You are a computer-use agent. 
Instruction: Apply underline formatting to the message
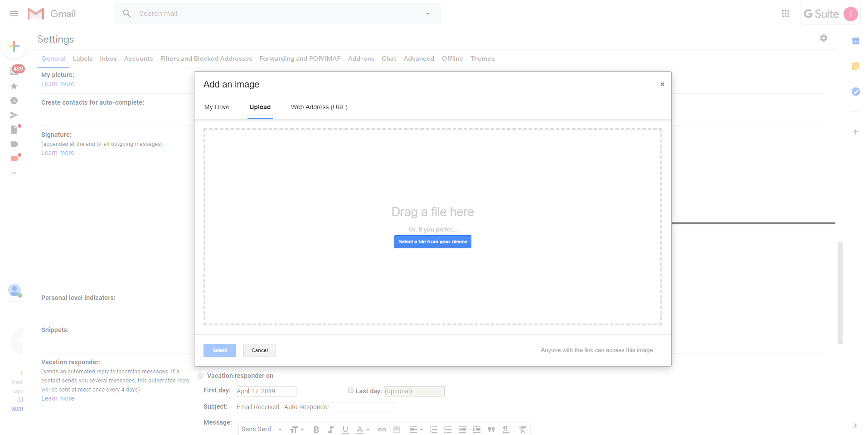click(345, 430)
